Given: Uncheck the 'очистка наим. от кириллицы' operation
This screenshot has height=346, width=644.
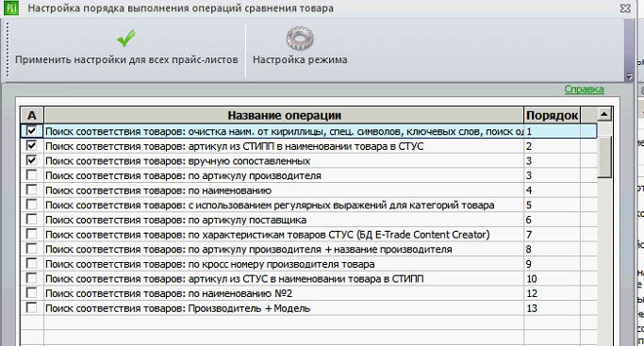Looking at the screenshot, I should [31, 130].
